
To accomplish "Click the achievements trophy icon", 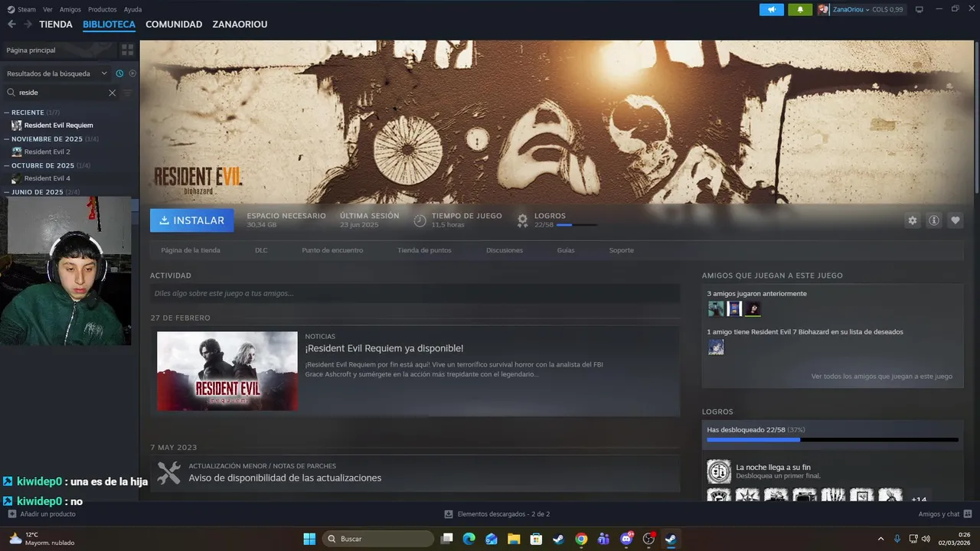I will coord(522,220).
